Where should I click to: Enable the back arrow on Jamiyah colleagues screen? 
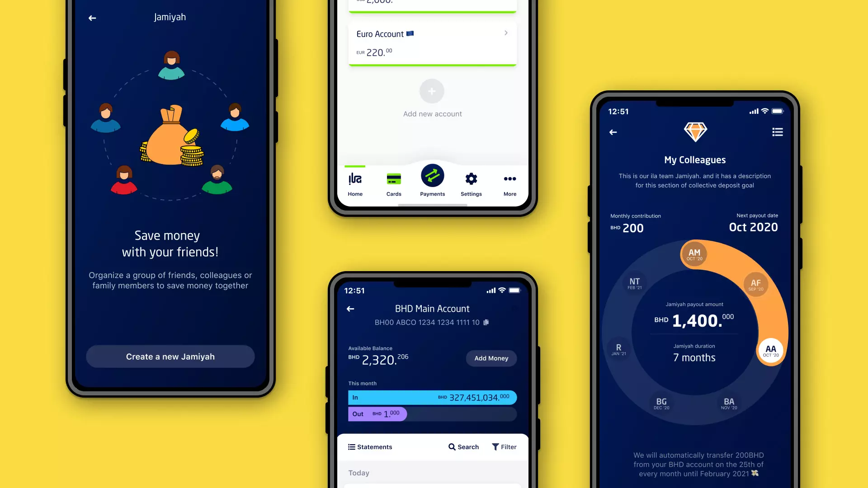(x=613, y=132)
